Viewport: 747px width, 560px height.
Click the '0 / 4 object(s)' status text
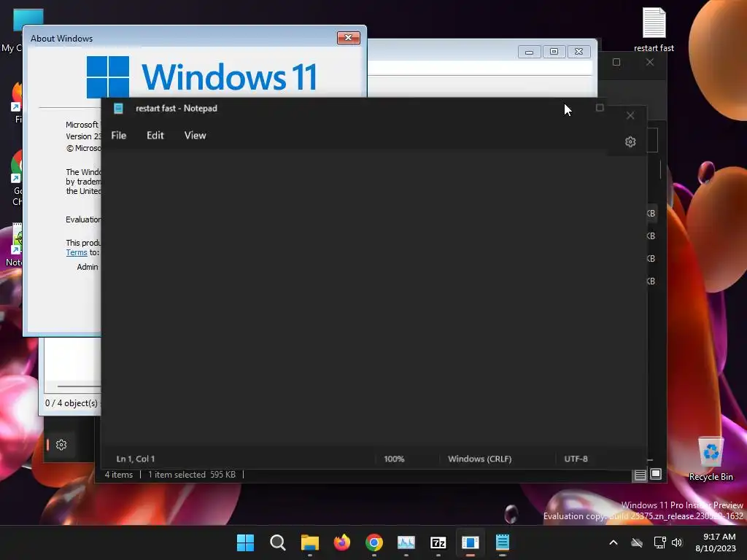click(71, 402)
